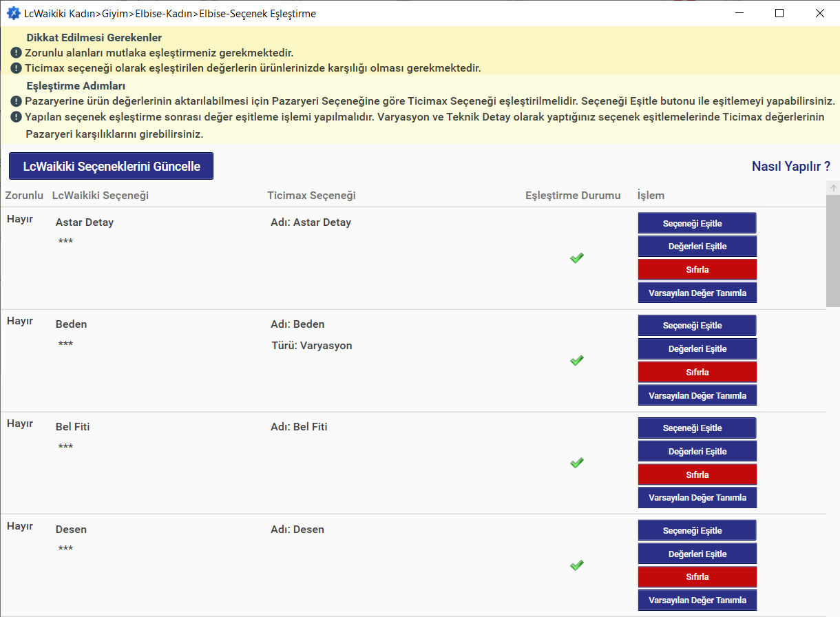Click the Ticimax Seçeneği column header
The height and width of the screenshot is (617, 840).
pyautogui.click(x=311, y=196)
